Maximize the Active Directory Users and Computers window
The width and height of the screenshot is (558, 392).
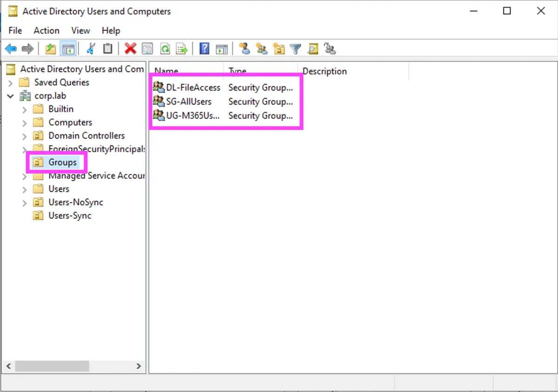(507, 11)
